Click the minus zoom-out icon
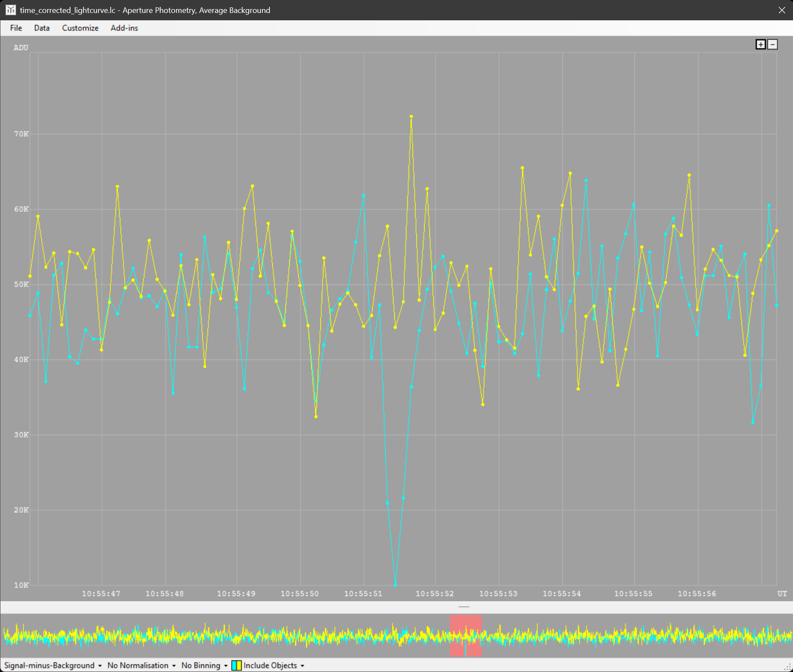The height and width of the screenshot is (672, 793). 773,45
